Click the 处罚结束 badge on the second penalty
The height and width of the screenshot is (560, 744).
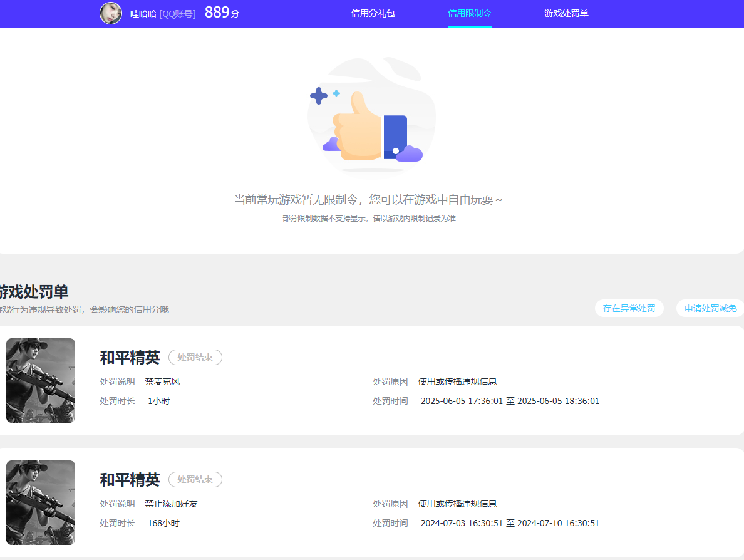[195, 479]
